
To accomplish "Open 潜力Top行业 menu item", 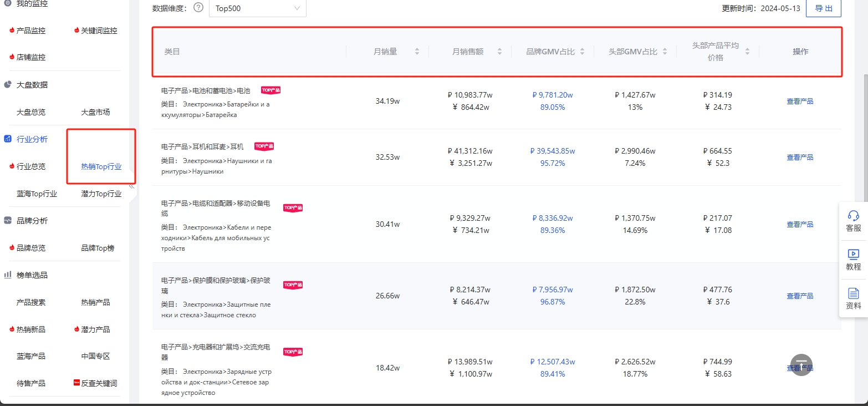I will pos(101,194).
